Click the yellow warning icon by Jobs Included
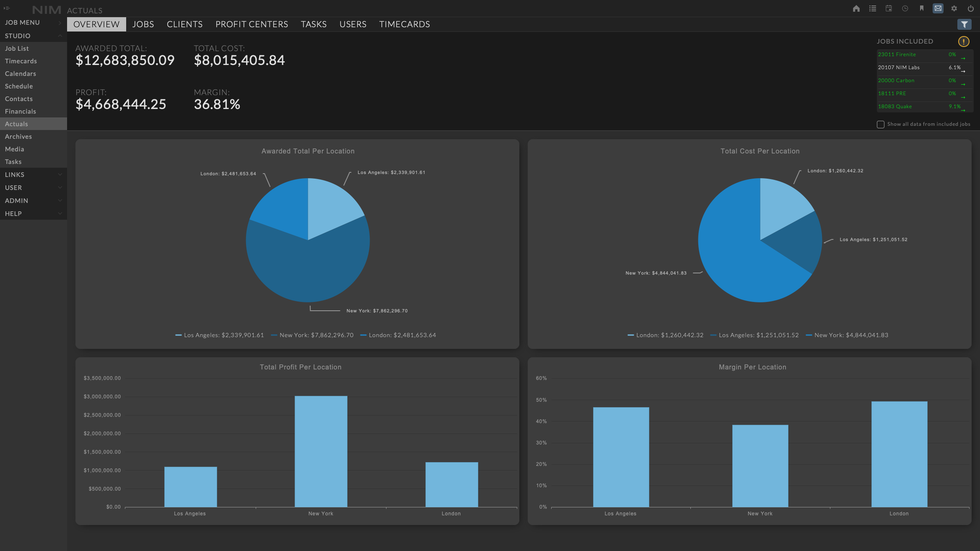This screenshot has height=551, width=980. pyautogui.click(x=963, y=42)
